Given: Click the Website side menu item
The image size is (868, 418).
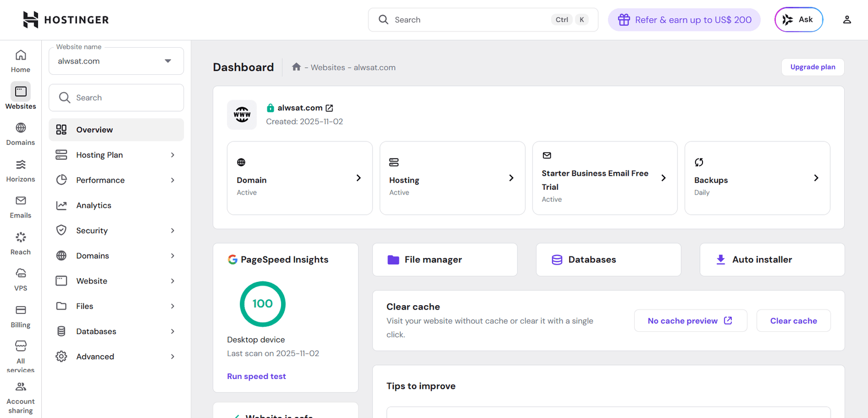Looking at the screenshot, I should (116, 281).
